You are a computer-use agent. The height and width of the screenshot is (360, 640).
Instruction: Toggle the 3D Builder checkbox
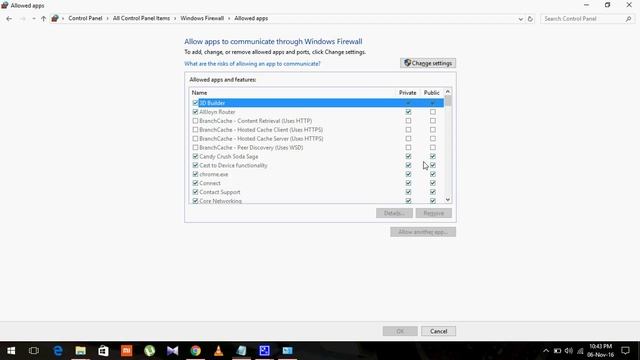coord(195,103)
